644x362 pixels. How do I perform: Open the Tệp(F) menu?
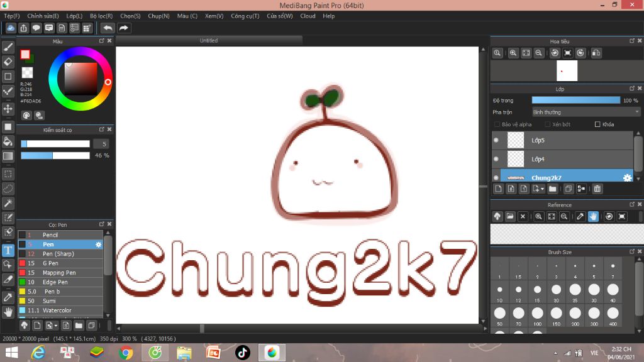point(12,16)
